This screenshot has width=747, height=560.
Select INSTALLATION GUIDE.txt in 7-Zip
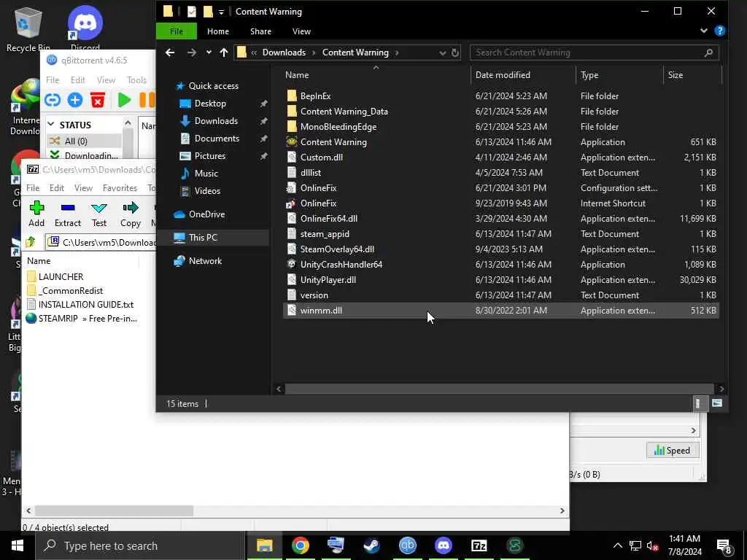[x=86, y=304]
